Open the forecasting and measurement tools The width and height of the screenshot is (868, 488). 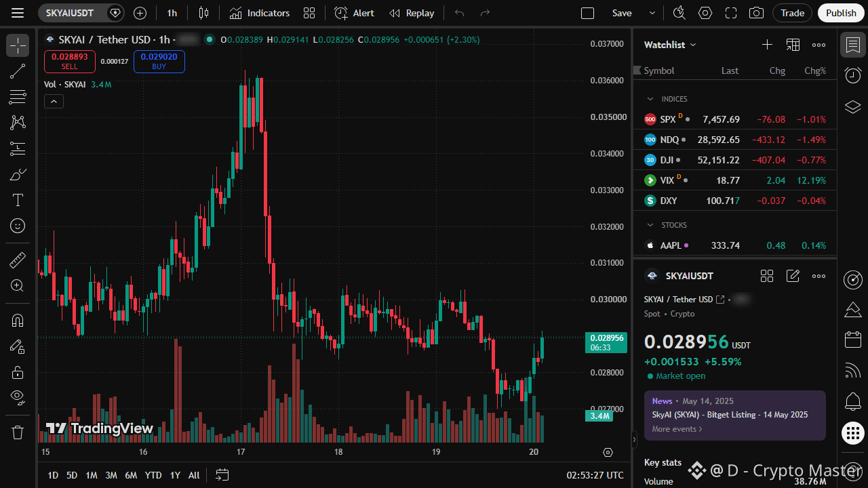[x=18, y=148]
